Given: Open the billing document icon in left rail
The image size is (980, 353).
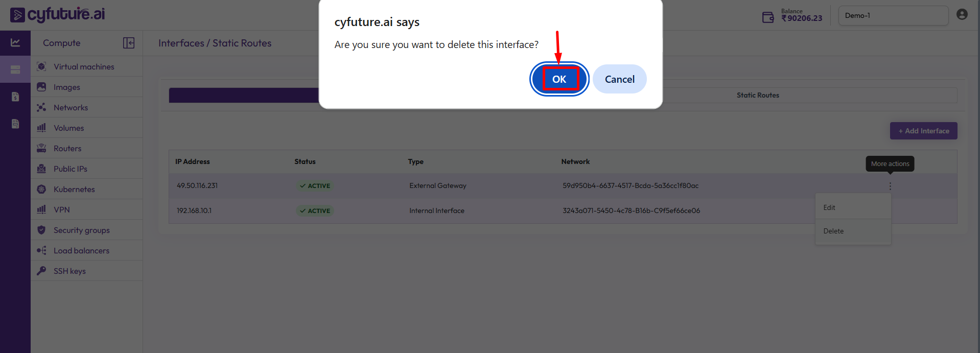Looking at the screenshot, I should [15, 97].
